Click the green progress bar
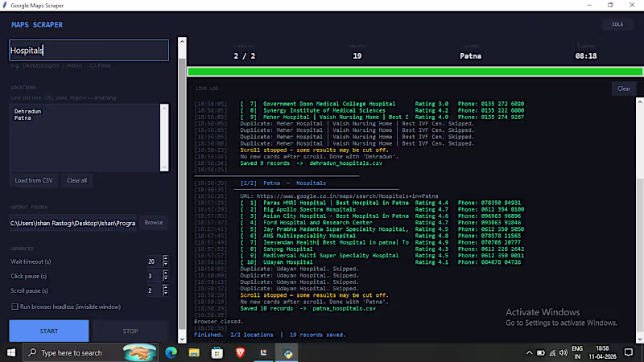 415,72
